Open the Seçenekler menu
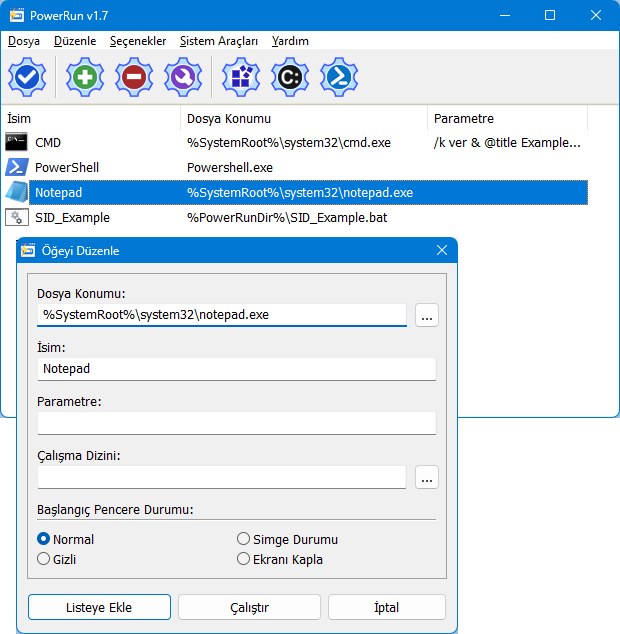This screenshot has width=620, height=634. 138,41
